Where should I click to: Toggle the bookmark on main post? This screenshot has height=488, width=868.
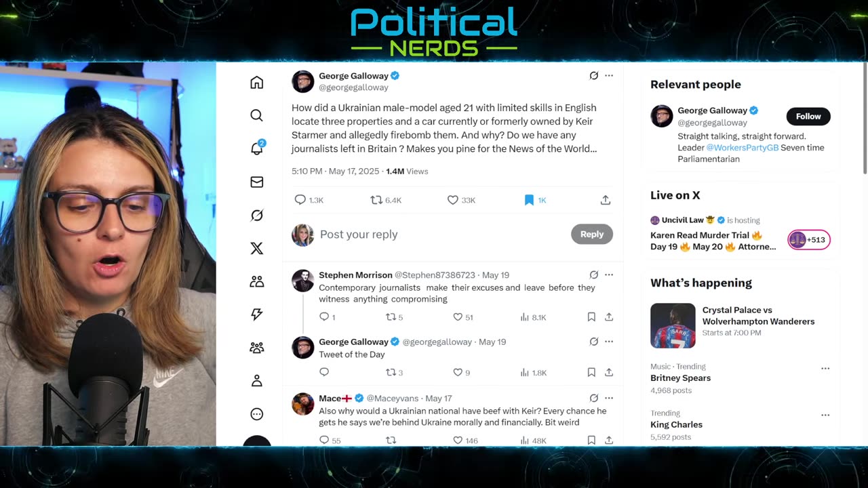[x=529, y=200]
